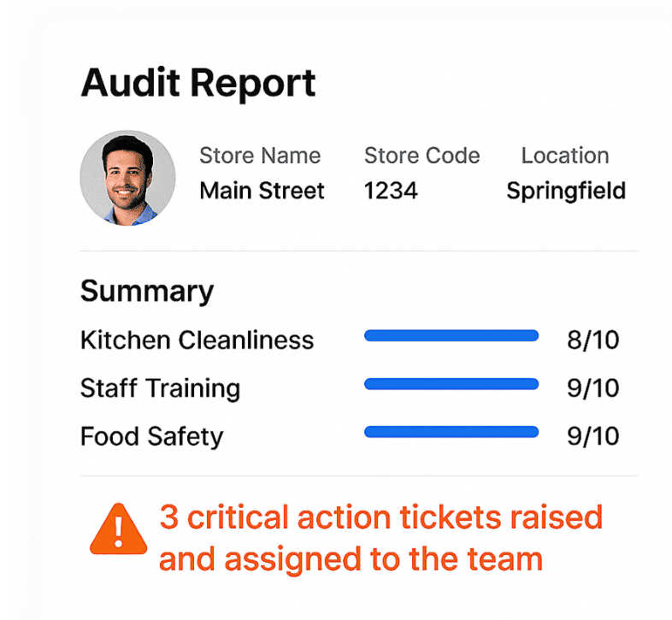Image resolution: width=672 pixels, height=620 pixels.
Task: Click the Springfield location value
Action: [566, 192]
